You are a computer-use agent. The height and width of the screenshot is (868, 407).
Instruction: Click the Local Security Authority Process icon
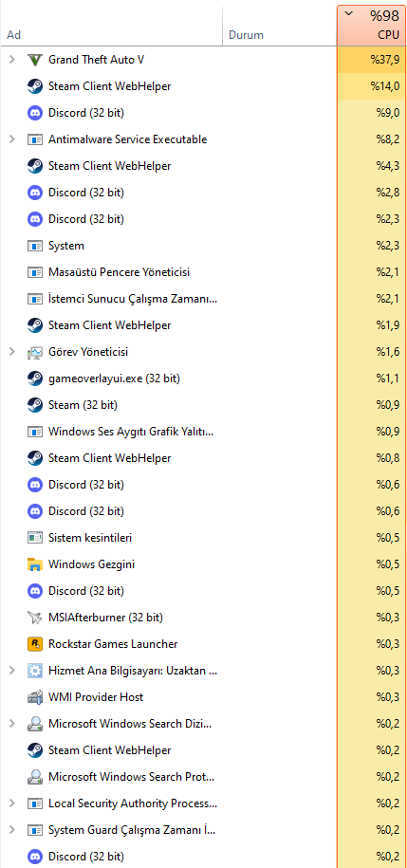tap(35, 803)
